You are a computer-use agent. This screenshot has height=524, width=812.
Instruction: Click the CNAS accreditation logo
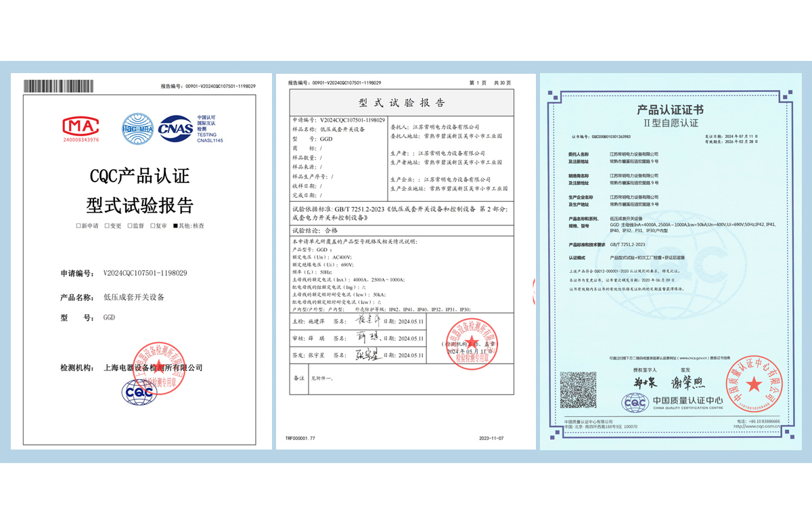[175, 128]
